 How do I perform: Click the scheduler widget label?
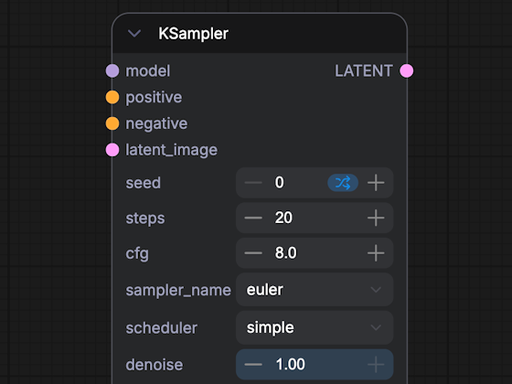coord(161,328)
